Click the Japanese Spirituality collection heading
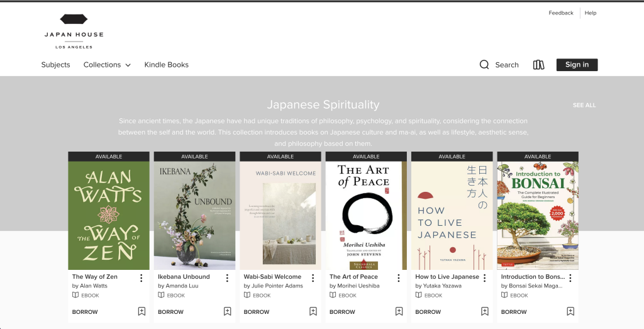This screenshot has height=329, width=644. tap(323, 104)
